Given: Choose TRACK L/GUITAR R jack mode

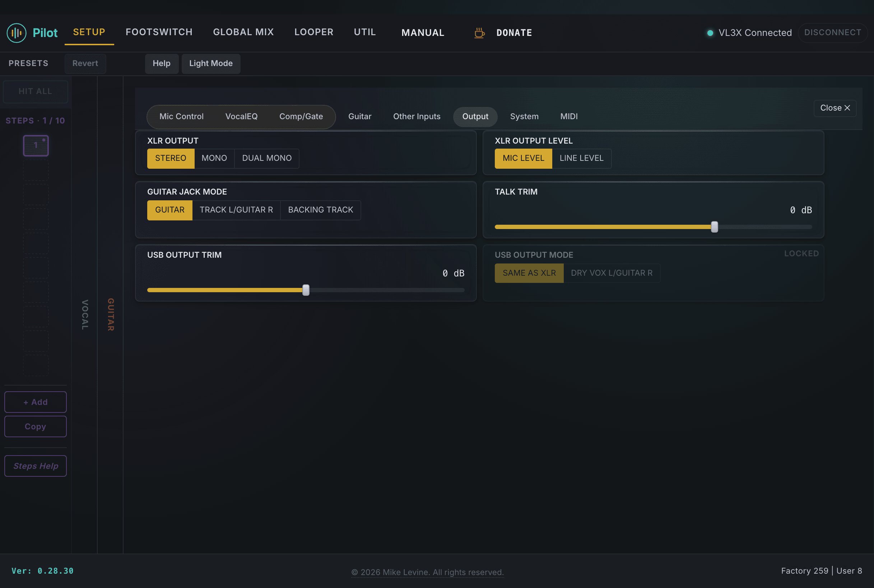Looking at the screenshot, I should click(236, 210).
